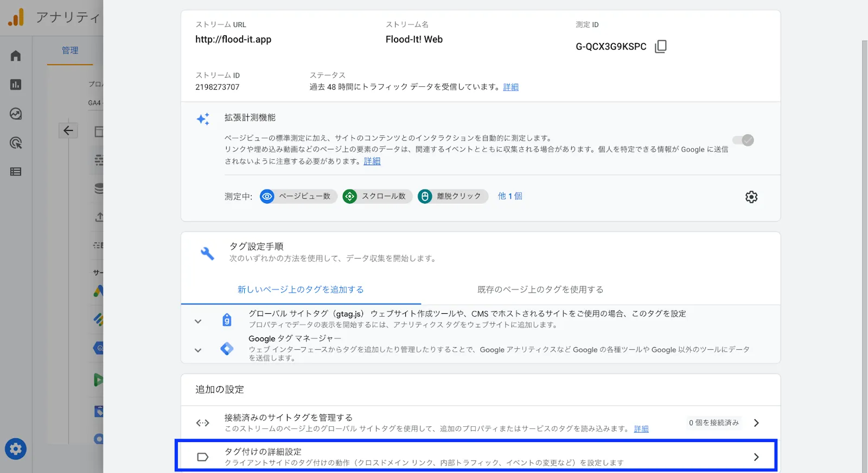The image size is (868, 473).
Task: Click the back arrow button
Action: point(68,130)
